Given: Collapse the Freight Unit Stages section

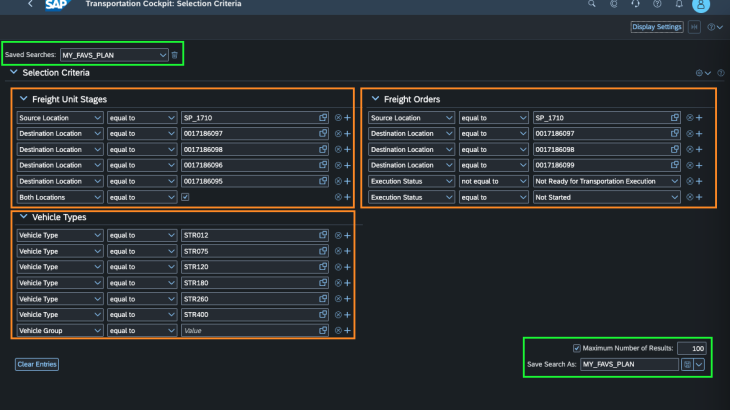Looking at the screenshot, I should coord(23,99).
